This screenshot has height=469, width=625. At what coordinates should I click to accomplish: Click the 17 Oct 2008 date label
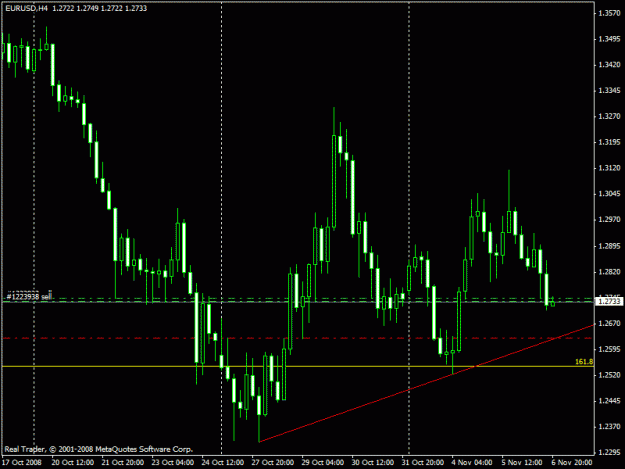[x=22, y=462]
